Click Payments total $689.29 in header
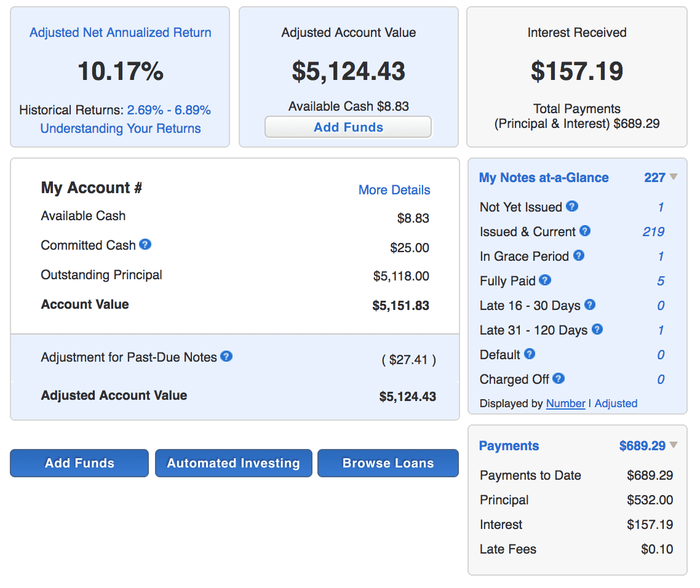The image size is (700, 588). point(642,445)
